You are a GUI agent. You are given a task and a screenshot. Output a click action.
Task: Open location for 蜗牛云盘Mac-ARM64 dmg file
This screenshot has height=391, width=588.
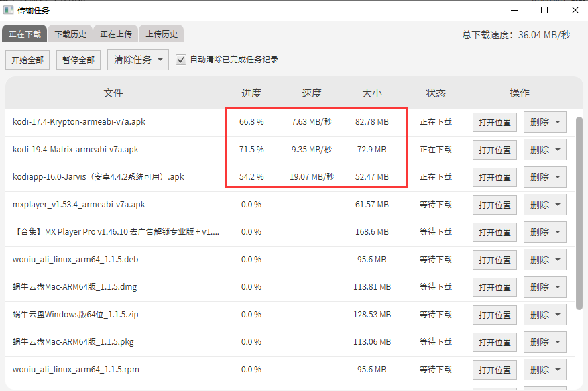[x=495, y=287]
